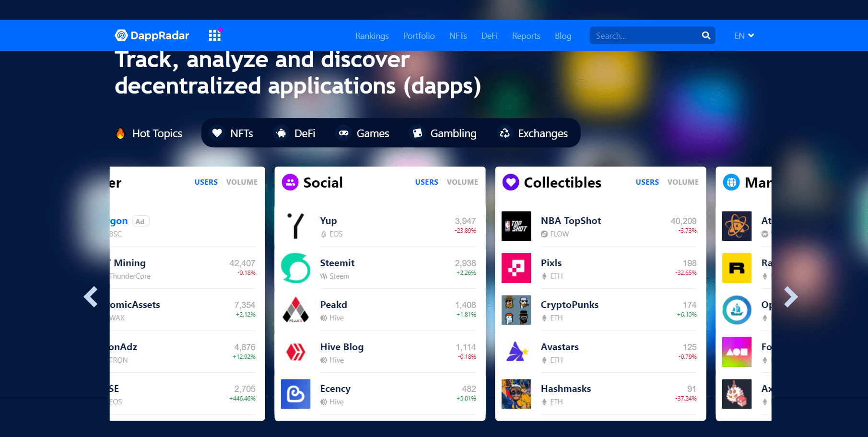Screen dimensions: 868x437
Task: Click the NFTs heart icon
Action: (217, 133)
